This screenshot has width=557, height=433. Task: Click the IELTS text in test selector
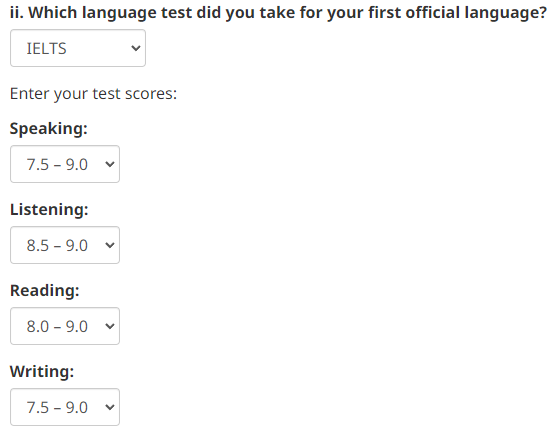coord(47,48)
